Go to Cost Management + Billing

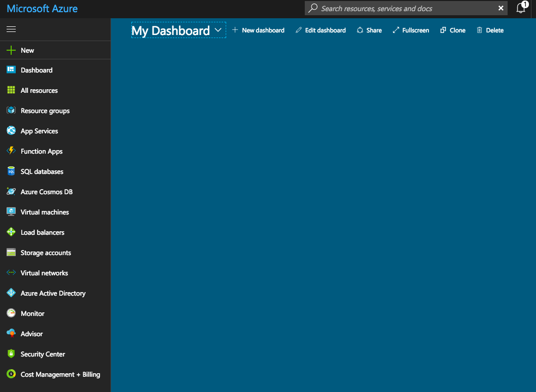[60, 374]
